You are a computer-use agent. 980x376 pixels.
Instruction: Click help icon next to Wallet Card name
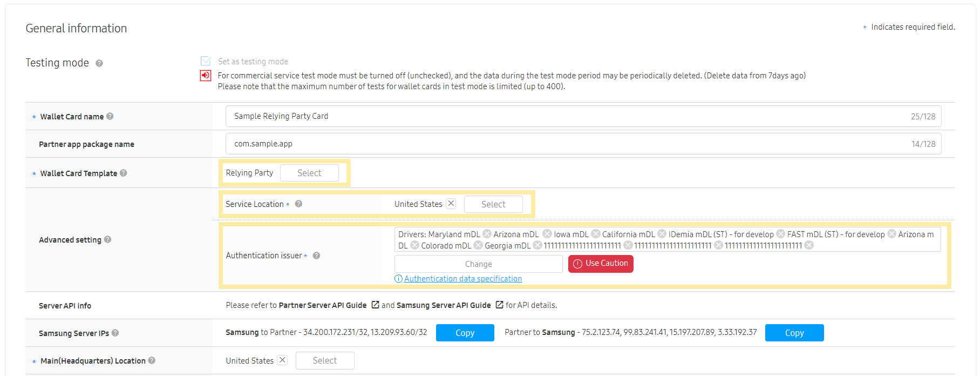pos(110,116)
